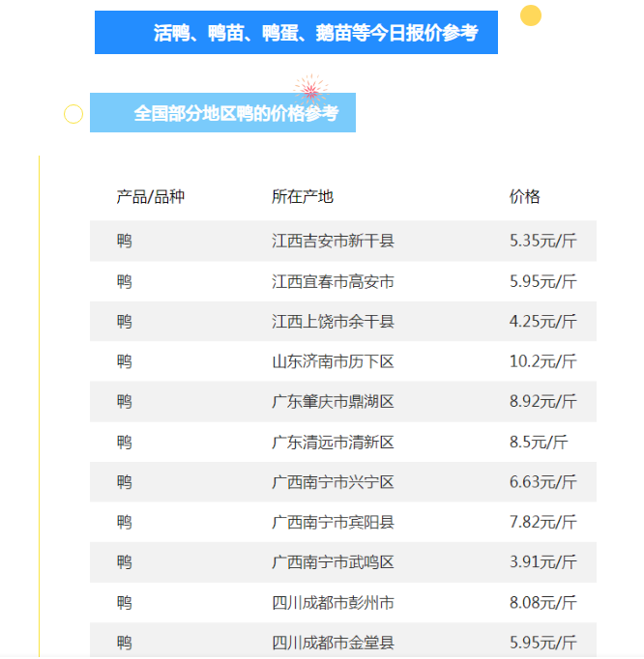Viewport: 644px width, 659px height.
Task: Select the 全国部分地区鸭的价格参考 section heading
Action: pos(236,114)
